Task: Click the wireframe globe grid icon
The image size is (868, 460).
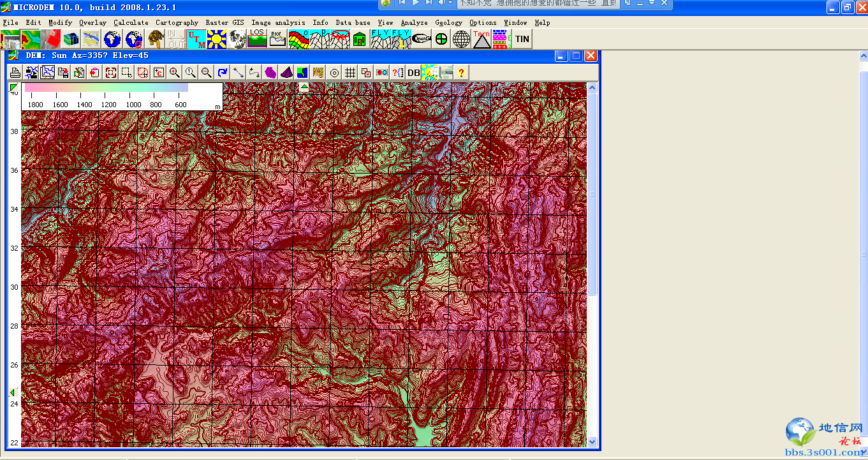Action: pyautogui.click(x=461, y=39)
